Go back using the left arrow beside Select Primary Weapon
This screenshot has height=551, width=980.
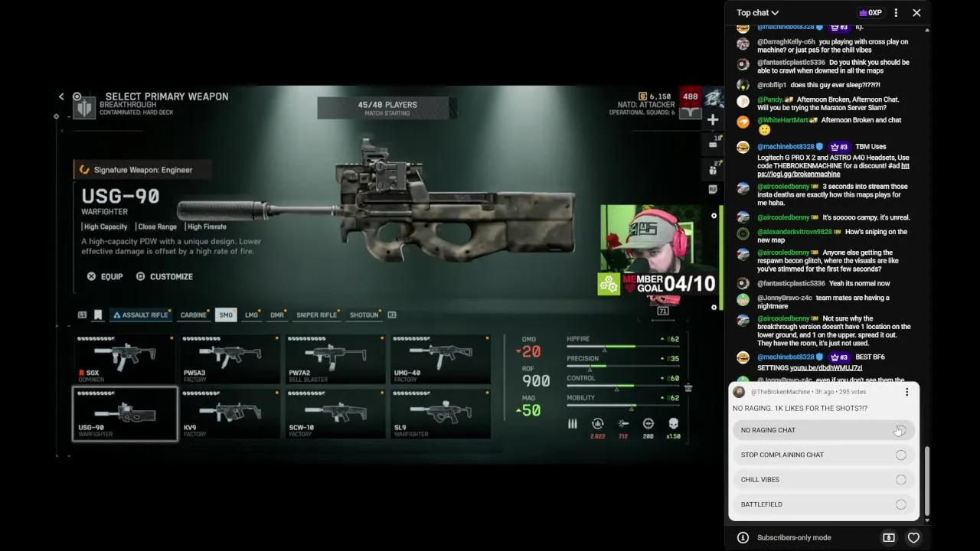(61, 96)
